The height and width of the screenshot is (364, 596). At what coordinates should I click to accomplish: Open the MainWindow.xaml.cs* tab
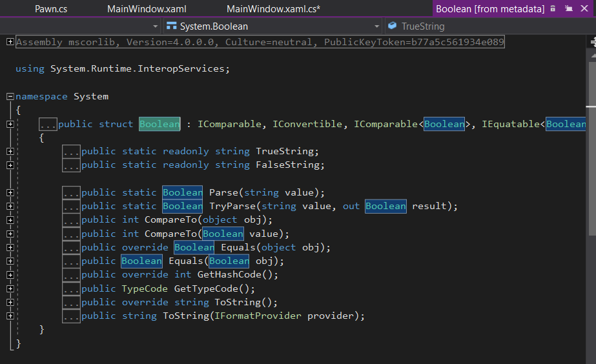point(273,8)
